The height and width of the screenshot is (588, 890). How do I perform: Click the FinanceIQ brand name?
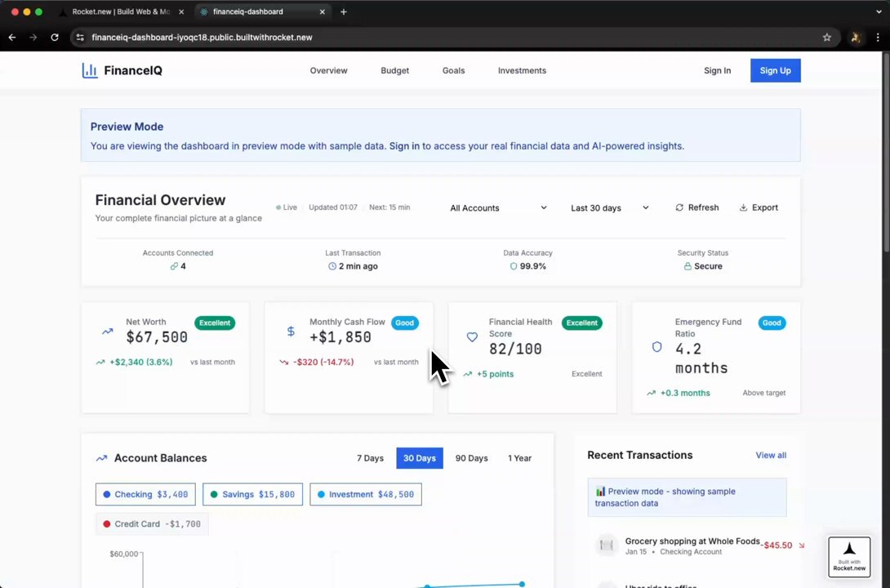click(133, 70)
